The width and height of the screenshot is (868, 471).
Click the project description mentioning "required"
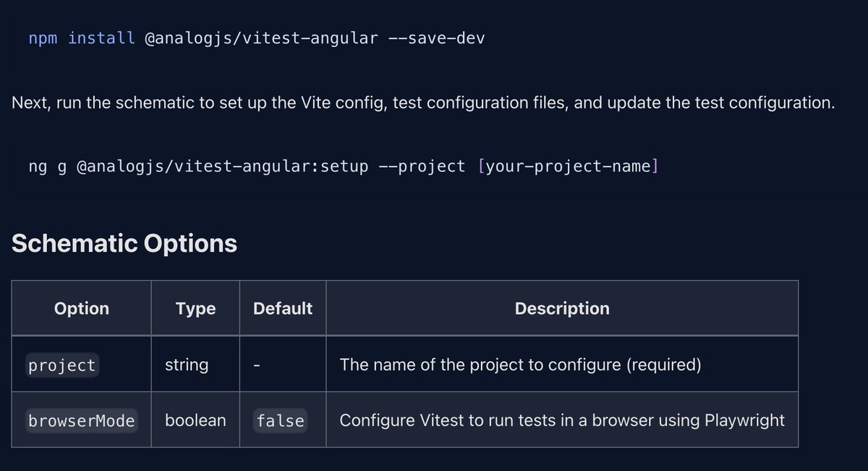click(x=520, y=365)
